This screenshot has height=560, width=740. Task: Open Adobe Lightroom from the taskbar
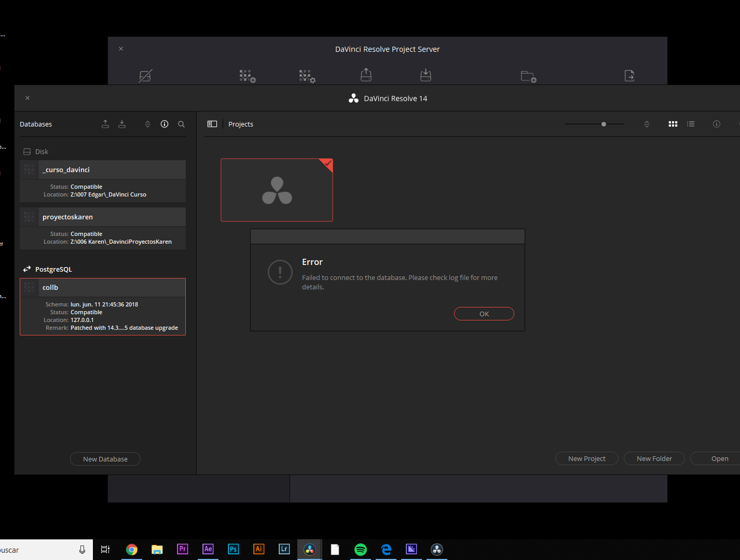point(284,550)
